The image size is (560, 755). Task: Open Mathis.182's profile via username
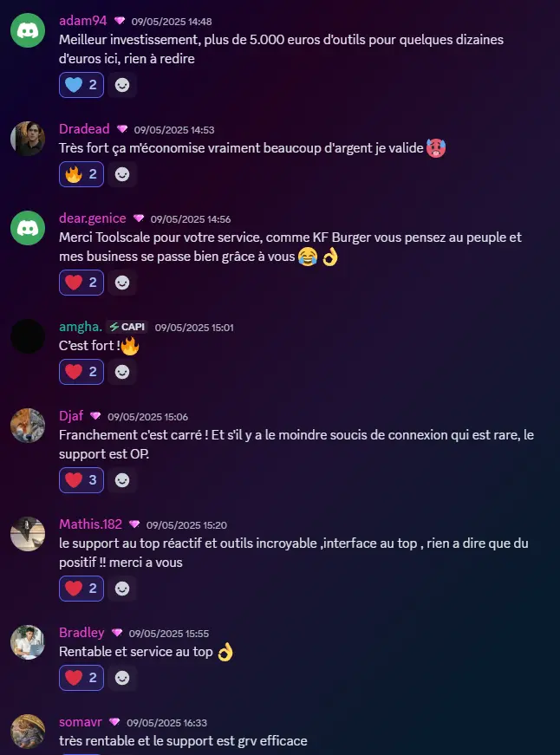[90, 524]
